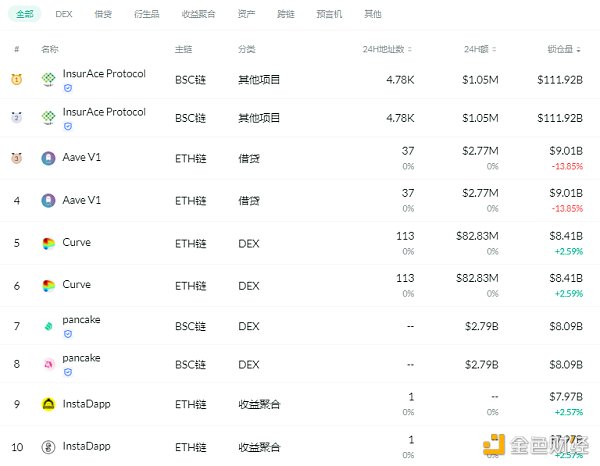Click the pink pancake logo in rank 8 row
This screenshot has width=600, height=466.
pos(48,364)
